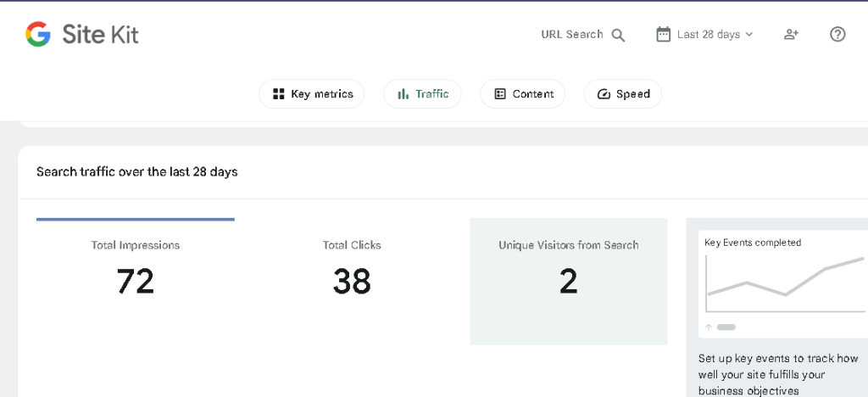Click the Key Events completed chart preview

[783, 284]
